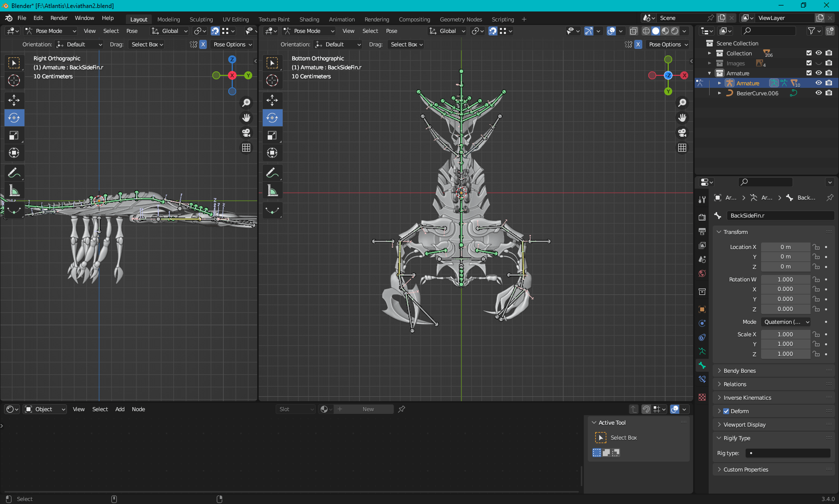Click the viewport zoom magnifier icon
This screenshot has height=504, width=839.
(x=246, y=103)
